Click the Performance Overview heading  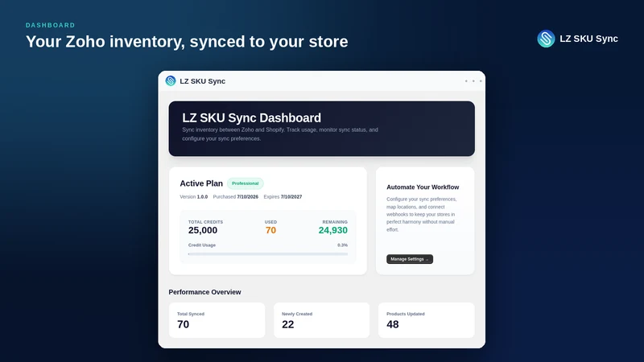[x=204, y=292]
